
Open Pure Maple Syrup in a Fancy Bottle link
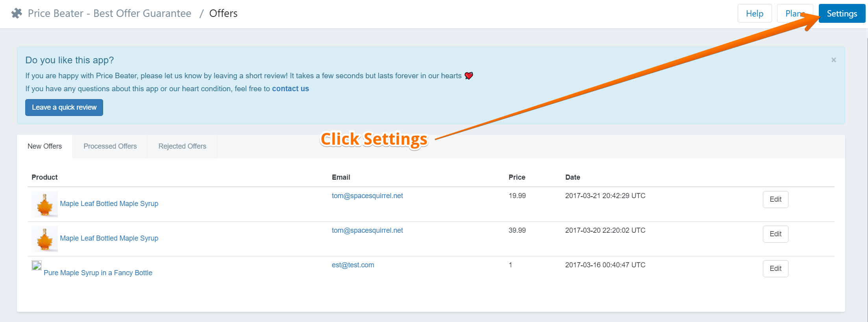[98, 273]
